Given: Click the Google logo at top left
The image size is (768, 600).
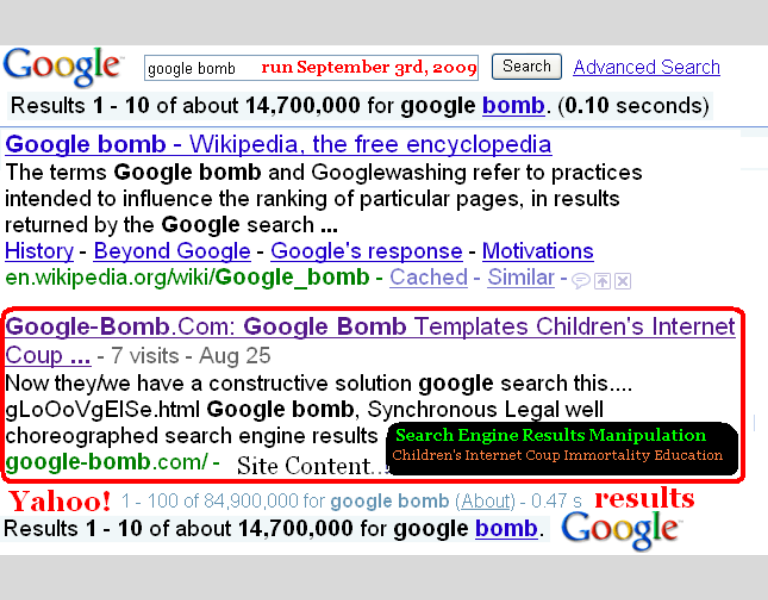Looking at the screenshot, I should point(62,67).
